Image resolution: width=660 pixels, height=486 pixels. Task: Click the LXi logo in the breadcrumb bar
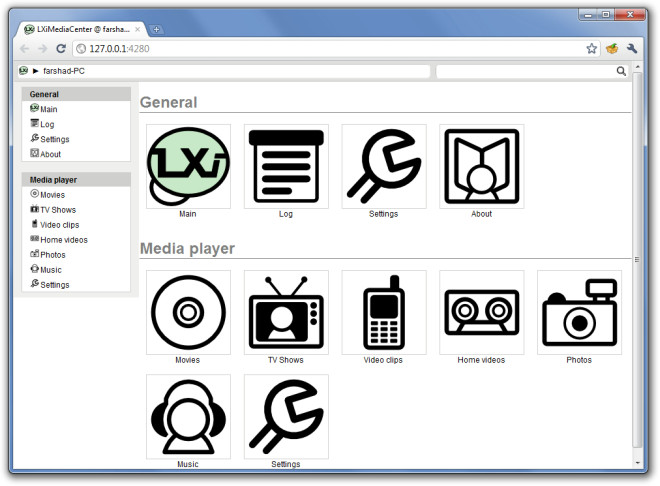24,71
